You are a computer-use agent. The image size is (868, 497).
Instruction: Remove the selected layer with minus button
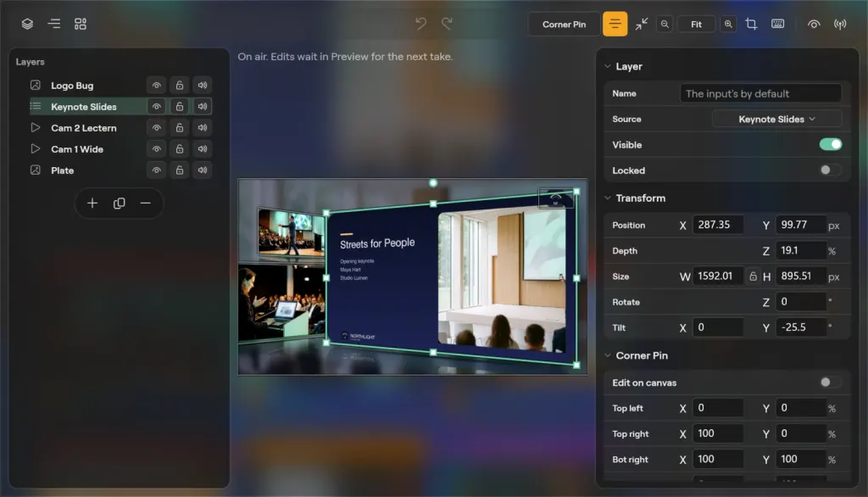pos(145,204)
